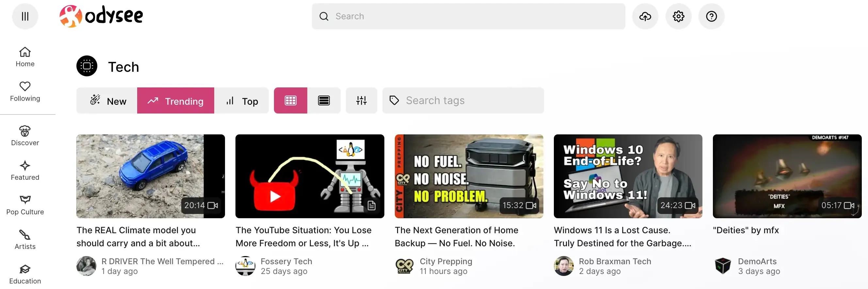The width and height of the screenshot is (868, 289).
Task: Open 'The Next Generation of Home Backup' title
Action: click(457, 236)
